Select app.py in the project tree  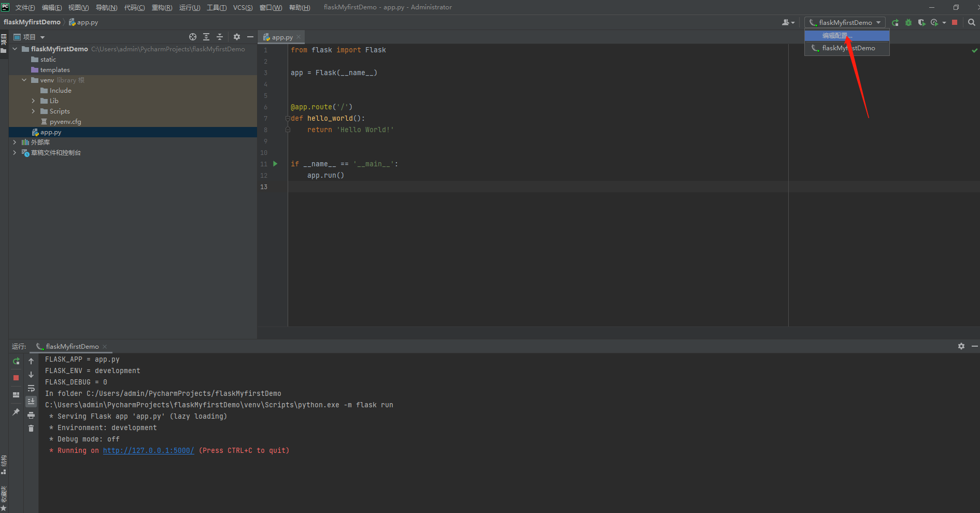50,133
